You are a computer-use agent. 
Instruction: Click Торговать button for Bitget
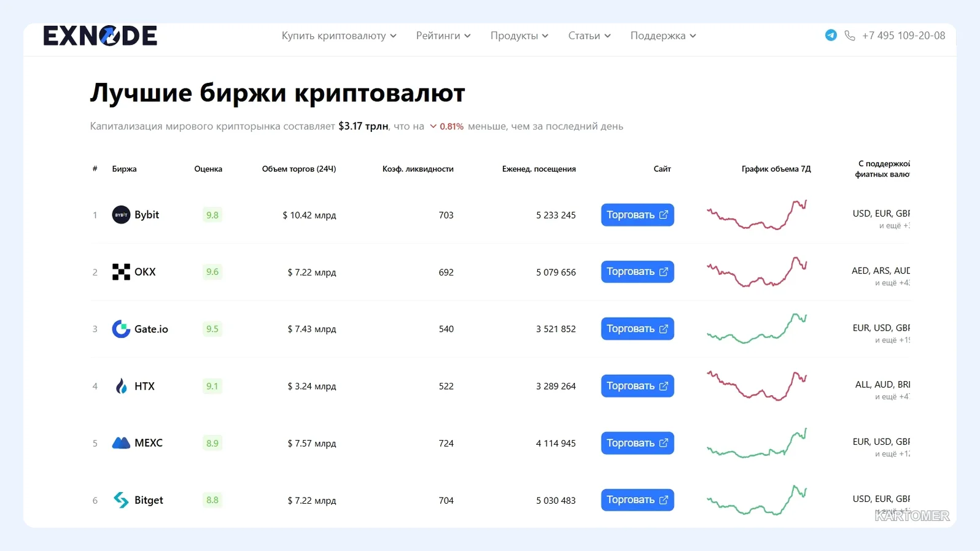pyautogui.click(x=637, y=500)
